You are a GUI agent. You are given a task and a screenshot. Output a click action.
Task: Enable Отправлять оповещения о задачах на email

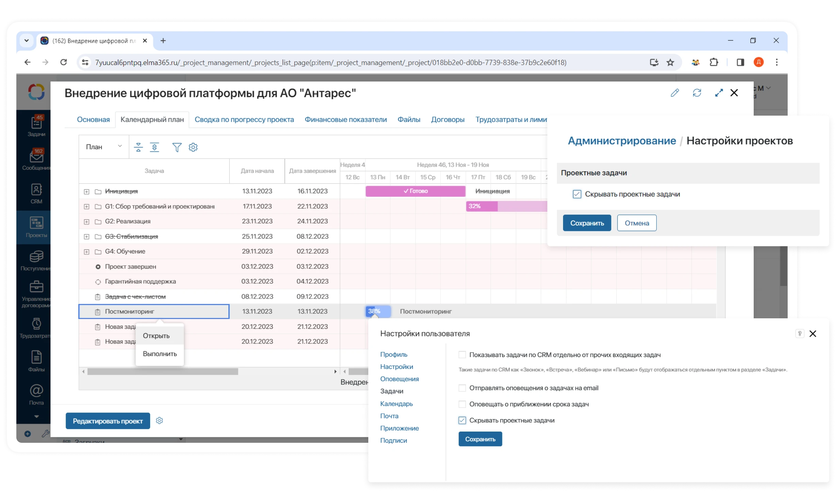(462, 388)
